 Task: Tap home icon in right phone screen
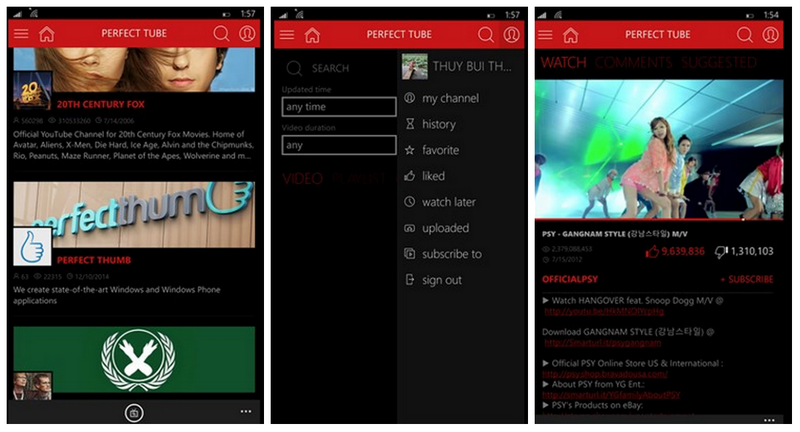[x=570, y=35]
